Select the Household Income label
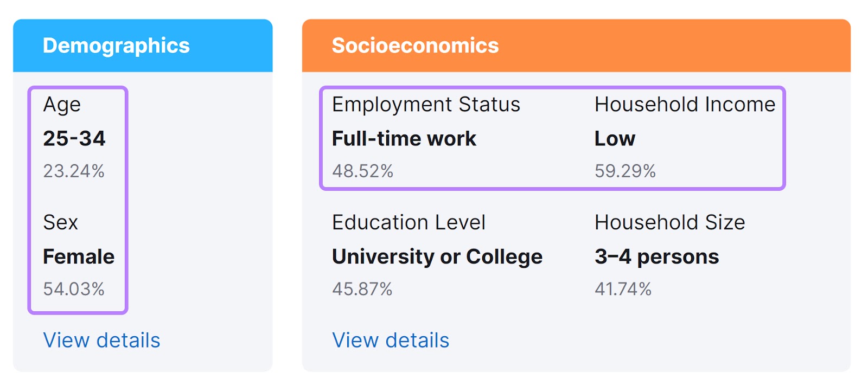The image size is (868, 385). click(685, 104)
